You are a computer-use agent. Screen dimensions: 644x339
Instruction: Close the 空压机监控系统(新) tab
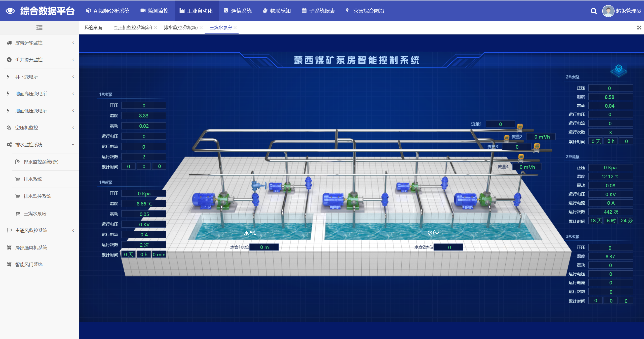point(156,28)
